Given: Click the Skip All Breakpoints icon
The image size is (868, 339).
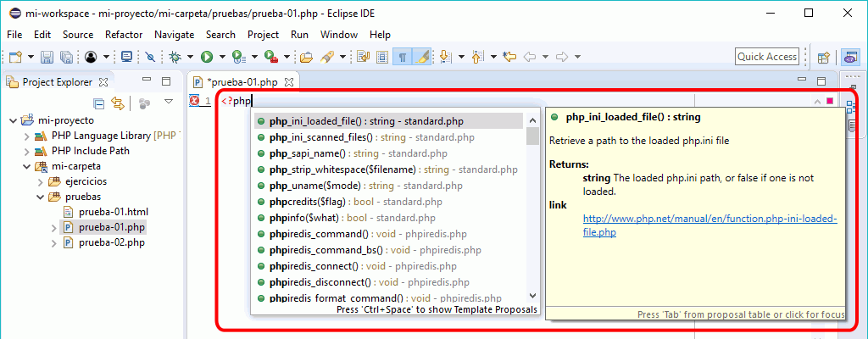Looking at the screenshot, I should coord(150,57).
